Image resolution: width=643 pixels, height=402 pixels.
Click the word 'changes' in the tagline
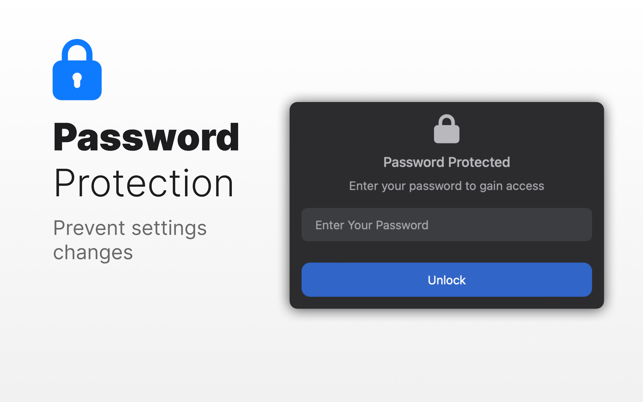pos(93,252)
